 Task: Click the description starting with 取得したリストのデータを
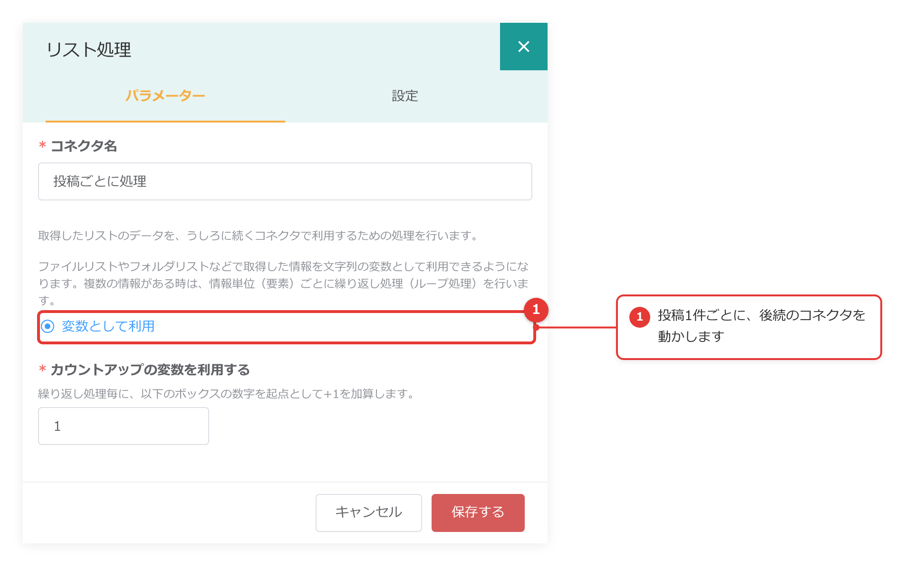point(259,236)
